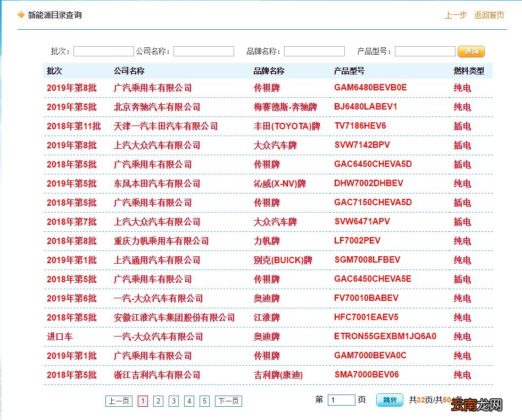Go to the next page with 下一页
This screenshot has height=420, width=522.
coord(228,401)
